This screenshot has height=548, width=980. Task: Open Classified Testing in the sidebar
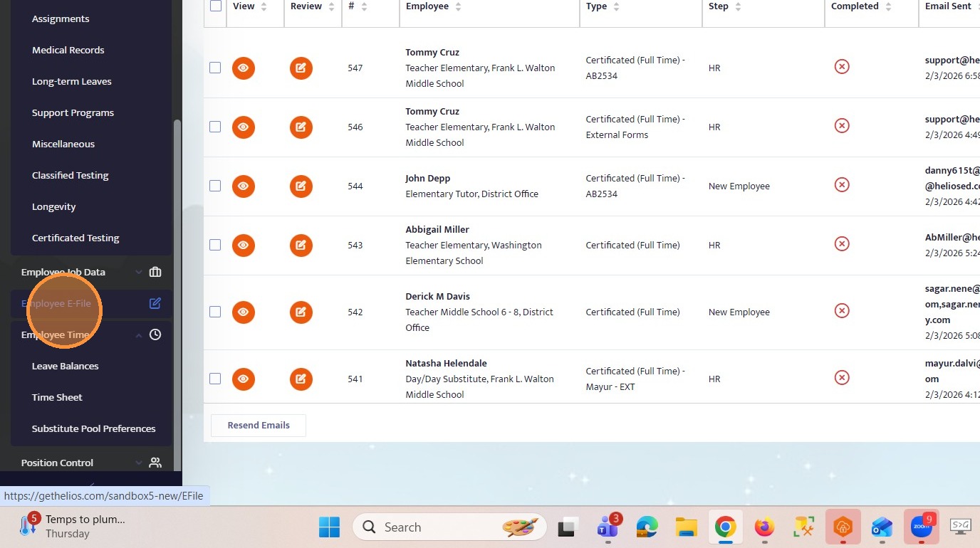[71, 175]
